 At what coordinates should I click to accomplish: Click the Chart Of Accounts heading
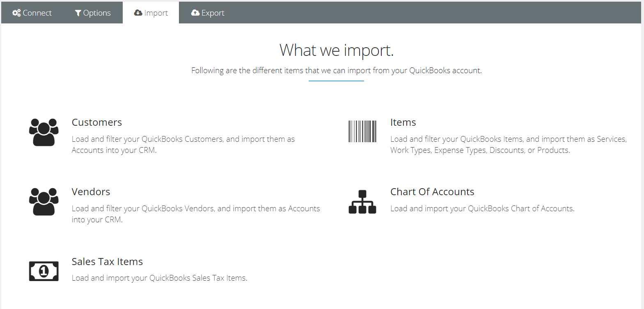pyautogui.click(x=432, y=192)
